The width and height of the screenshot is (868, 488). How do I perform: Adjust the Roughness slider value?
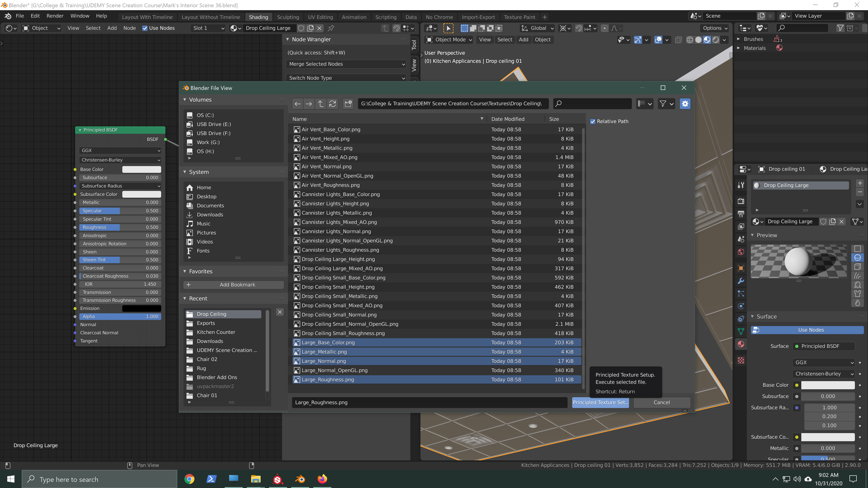click(x=120, y=227)
